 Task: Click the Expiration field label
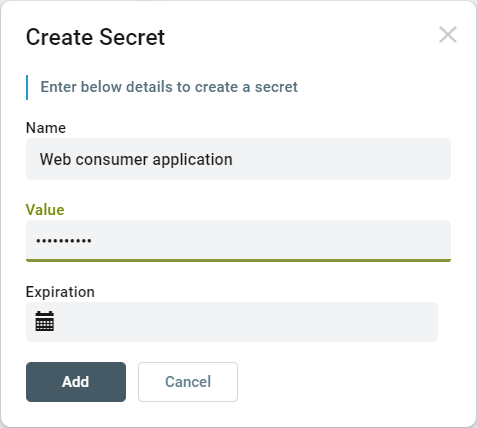pos(60,292)
